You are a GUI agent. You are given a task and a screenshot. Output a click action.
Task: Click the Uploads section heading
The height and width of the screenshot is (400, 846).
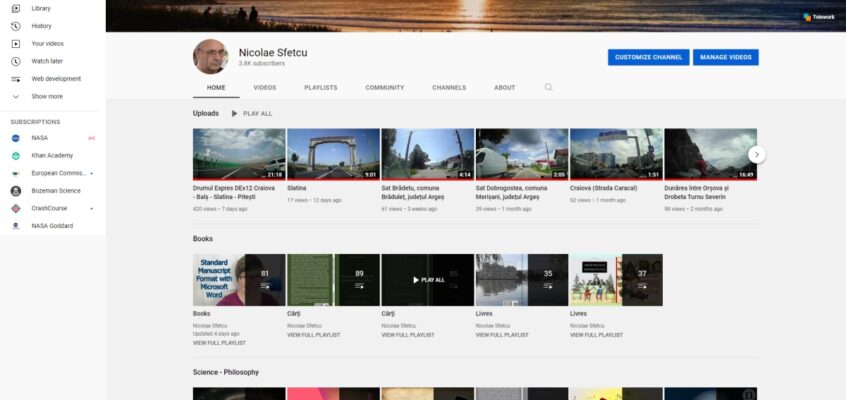206,113
